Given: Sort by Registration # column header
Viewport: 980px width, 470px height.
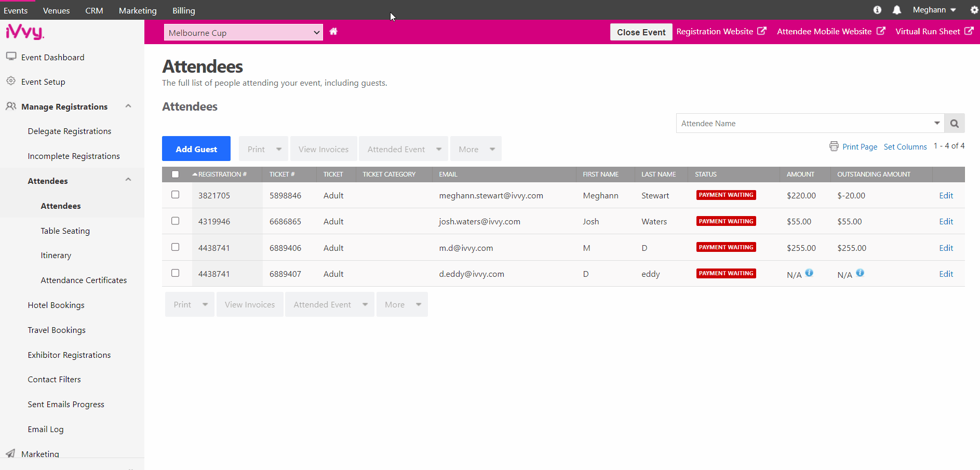Looking at the screenshot, I should tap(222, 174).
